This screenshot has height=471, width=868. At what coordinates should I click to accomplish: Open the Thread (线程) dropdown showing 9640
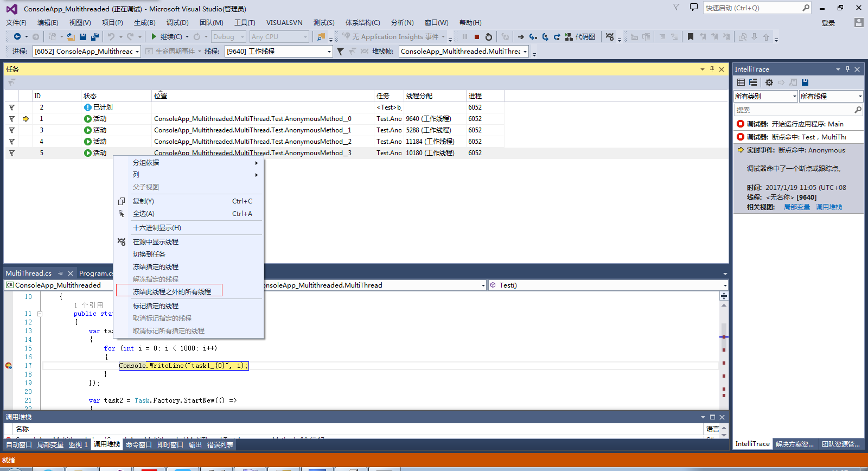pos(278,51)
